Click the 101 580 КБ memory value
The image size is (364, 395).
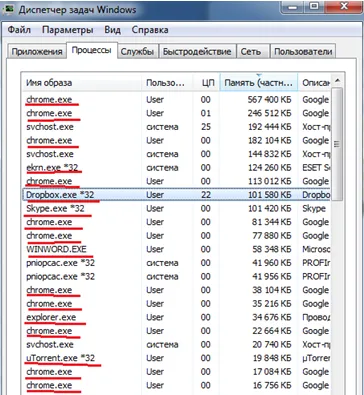270,195
